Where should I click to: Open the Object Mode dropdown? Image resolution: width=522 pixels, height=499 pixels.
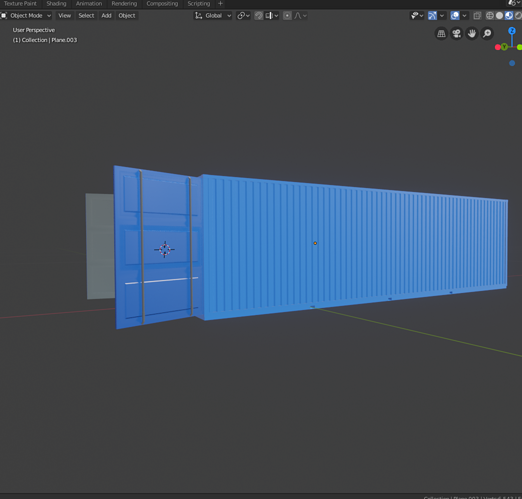[x=26, y=16]
